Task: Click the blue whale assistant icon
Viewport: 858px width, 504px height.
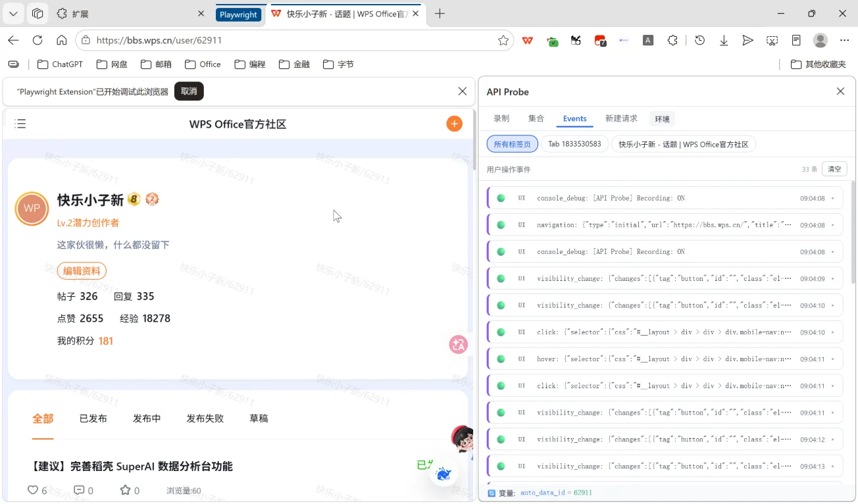Action: (x=443, y=474)
